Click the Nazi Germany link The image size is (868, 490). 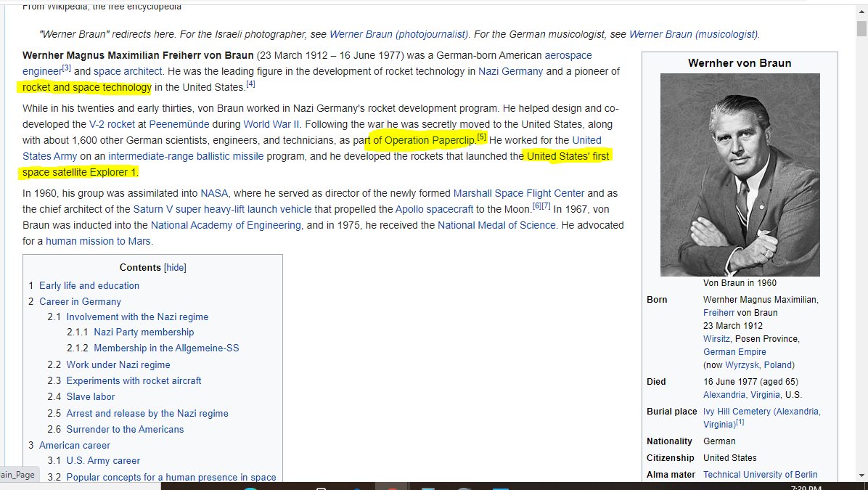click(510, 71)
